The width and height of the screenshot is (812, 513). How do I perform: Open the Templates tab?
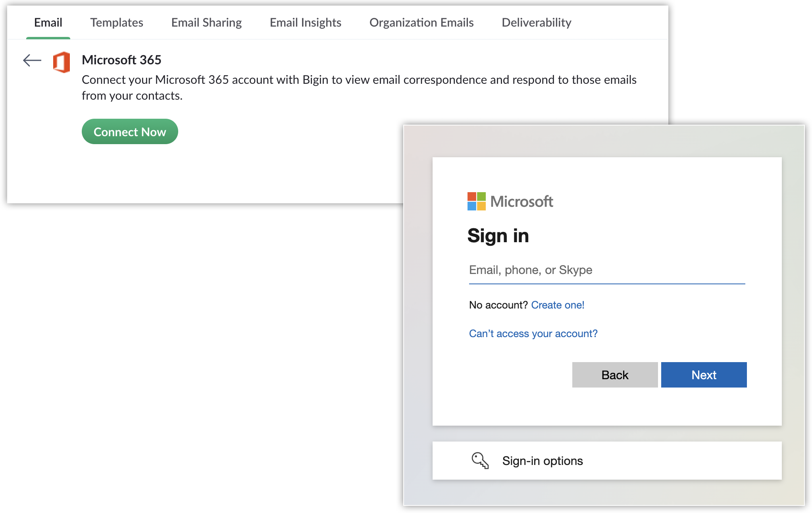click(x=116, y=23)
